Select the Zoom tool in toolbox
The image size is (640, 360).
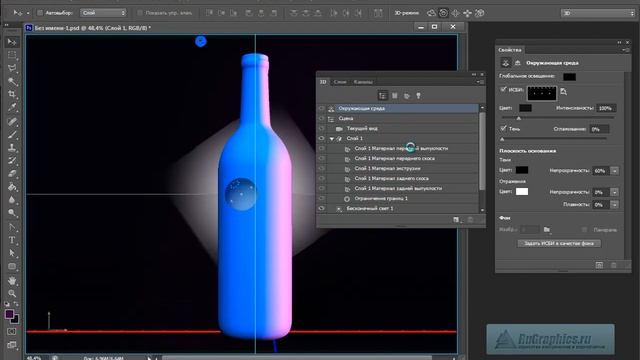(12, 293)
